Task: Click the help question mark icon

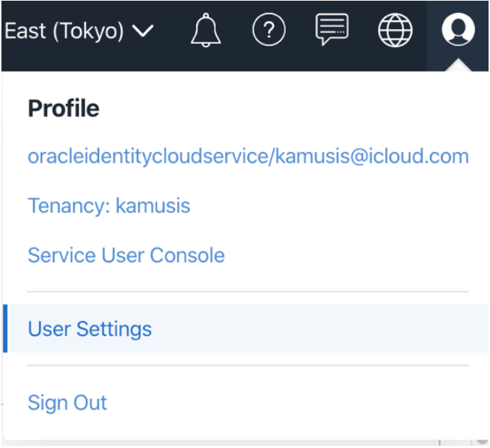Action: click(x=269, y=30)
